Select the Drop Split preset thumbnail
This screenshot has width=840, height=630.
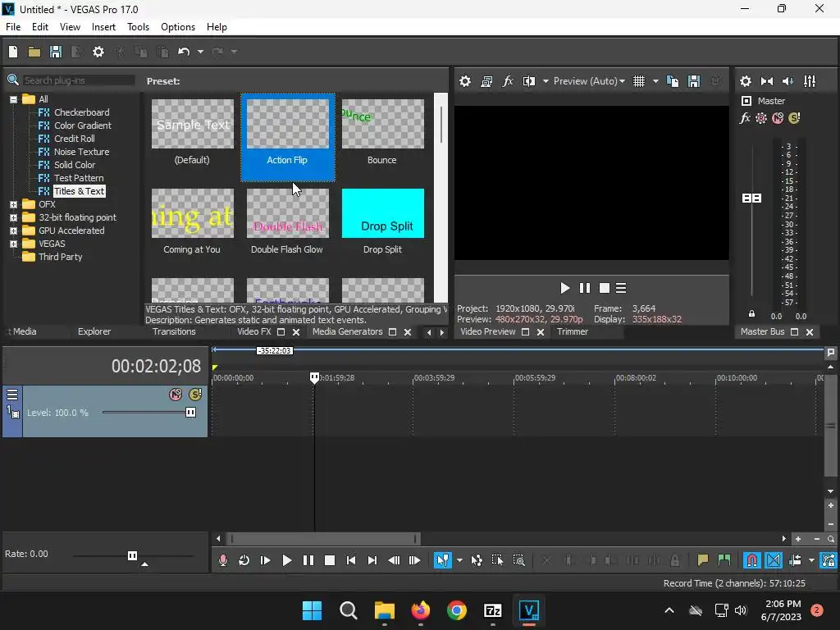383,213
